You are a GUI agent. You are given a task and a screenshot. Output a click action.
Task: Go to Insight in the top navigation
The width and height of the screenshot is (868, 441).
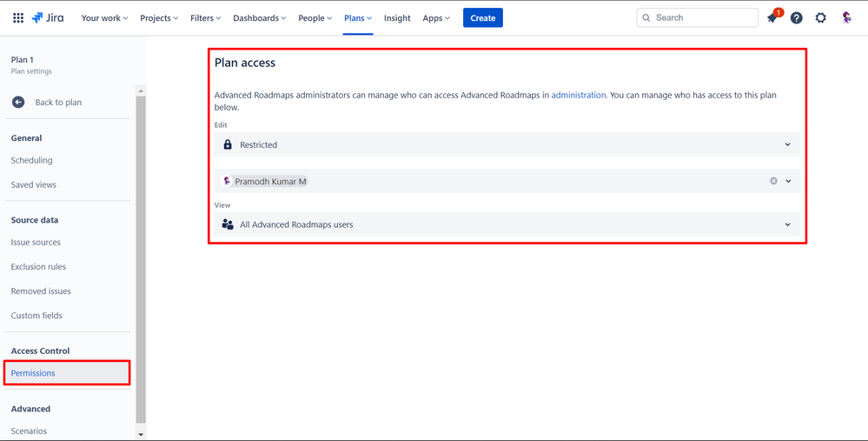pyautogui.click(x=397, y=17)
